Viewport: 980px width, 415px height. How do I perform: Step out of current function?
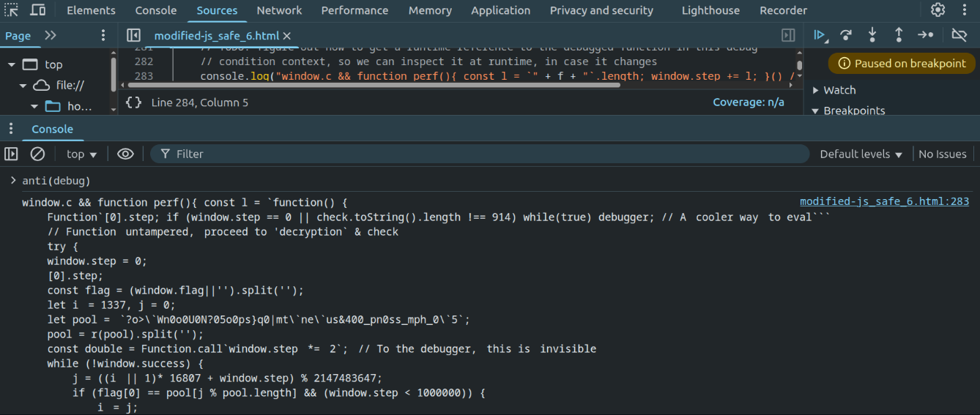click(x=899, y=35)
